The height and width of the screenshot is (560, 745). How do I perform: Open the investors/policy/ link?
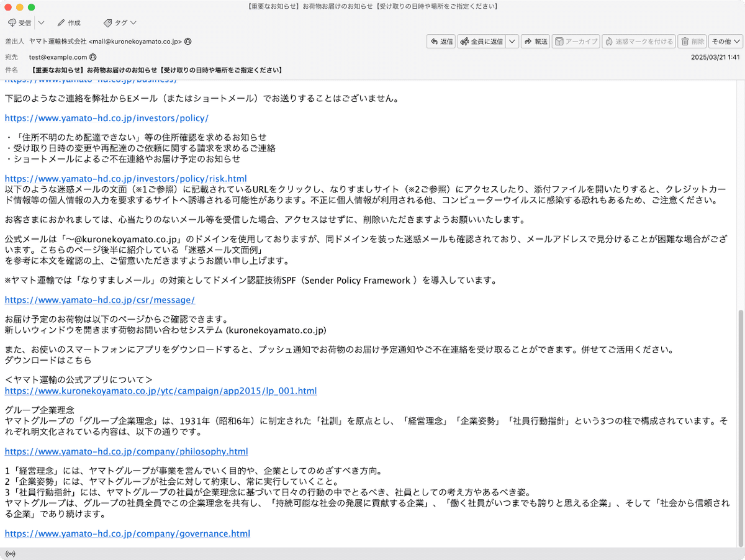click(x=107, y=118)
